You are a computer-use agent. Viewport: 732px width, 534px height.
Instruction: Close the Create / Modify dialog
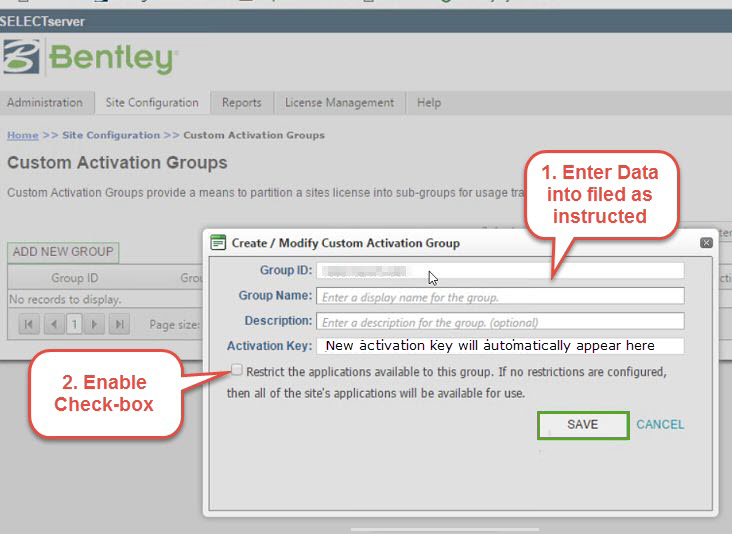(706, 243)
